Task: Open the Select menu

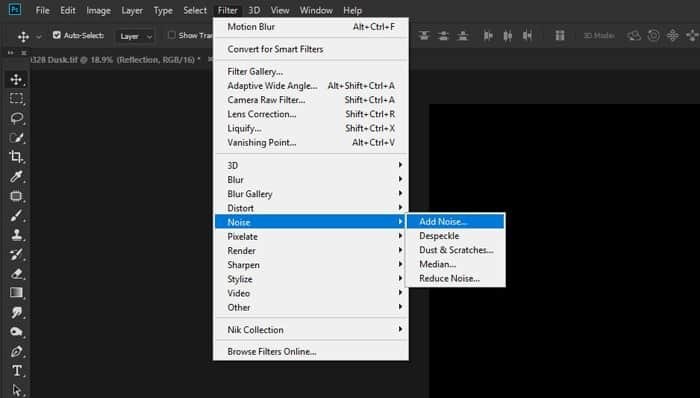Action: tap(195, 10)
